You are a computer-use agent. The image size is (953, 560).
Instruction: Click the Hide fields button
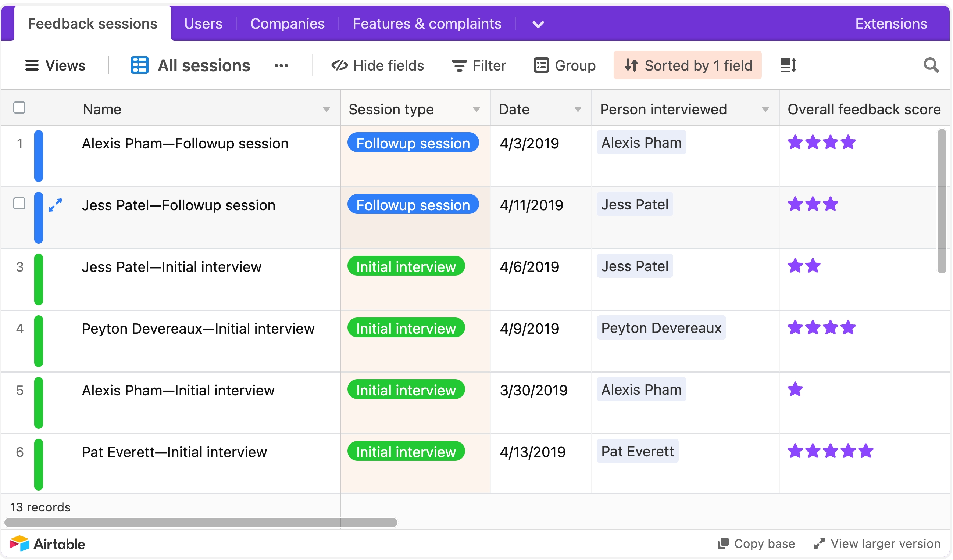tap(378, 65)
